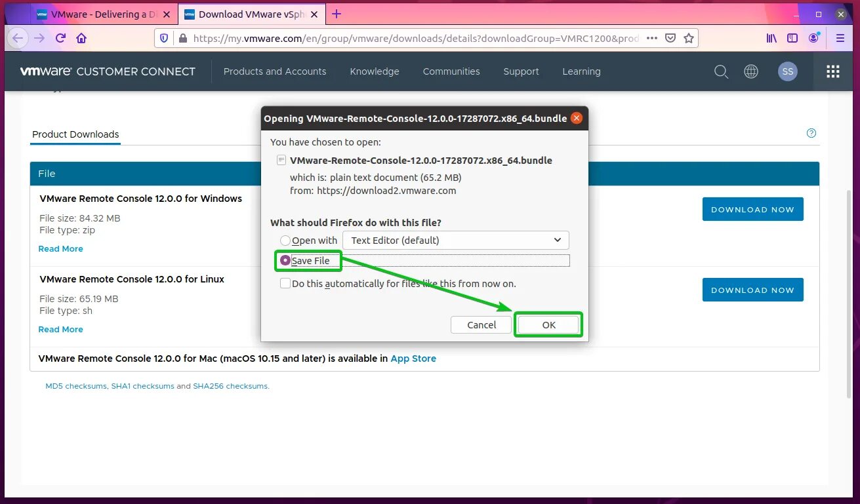Bookmark this page with the star icon
This screenshot has width=860, height=504.
[x=688, y=38]
